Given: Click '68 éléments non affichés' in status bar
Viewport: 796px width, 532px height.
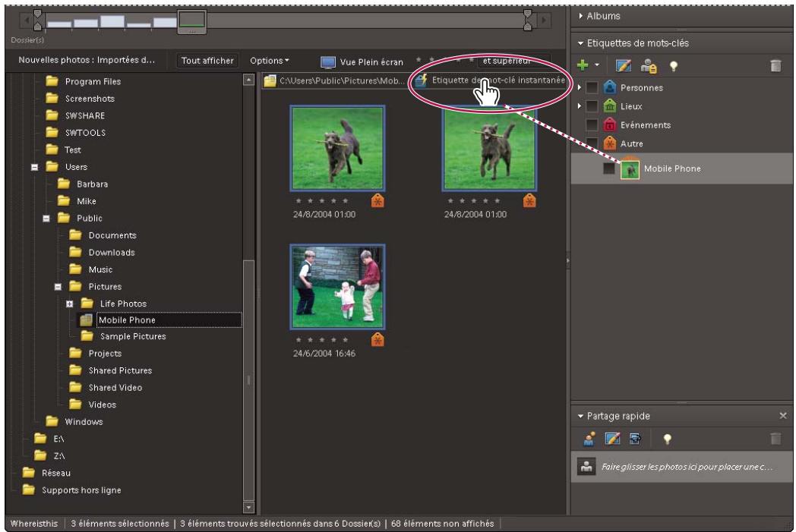Looking at the screenshot, I should (442, 524).
